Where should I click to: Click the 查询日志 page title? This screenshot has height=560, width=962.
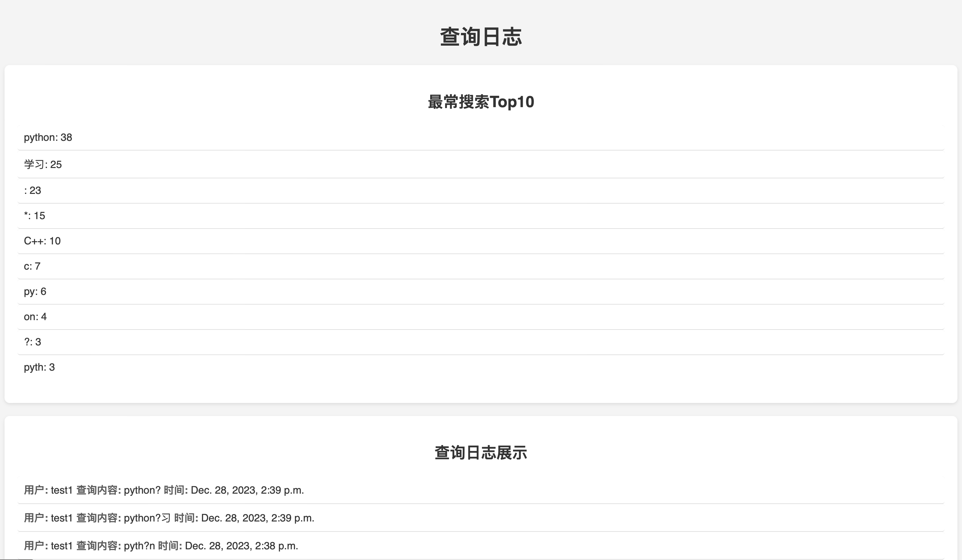point(481,37)
